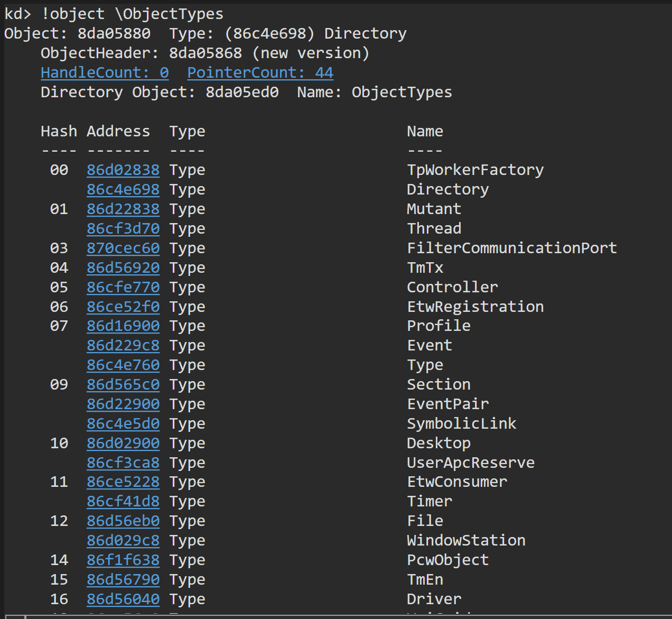Open the WindowStation address link
Image resolution: width=672 pixels, height=619 pixels.
(123, 540)
